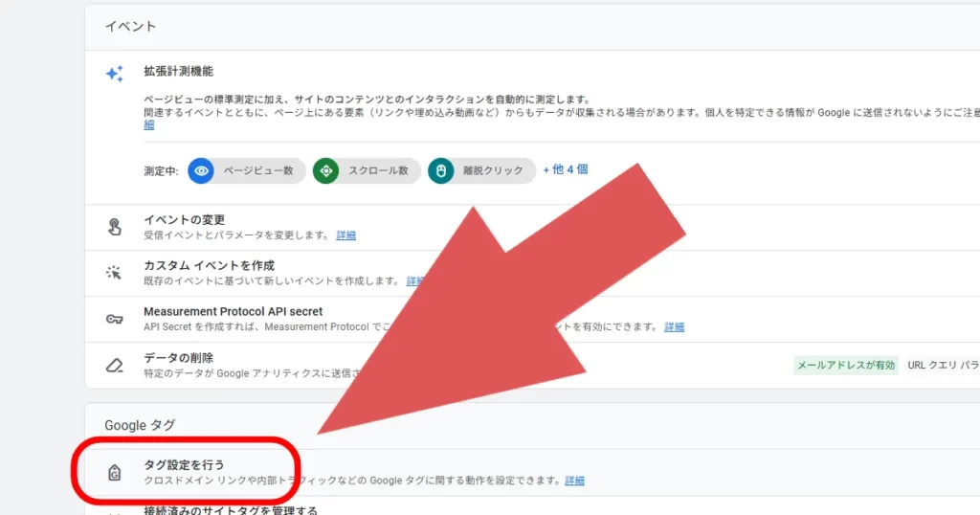Click the Google tag icon beside タグ設定を行う

tap(114, 472)
